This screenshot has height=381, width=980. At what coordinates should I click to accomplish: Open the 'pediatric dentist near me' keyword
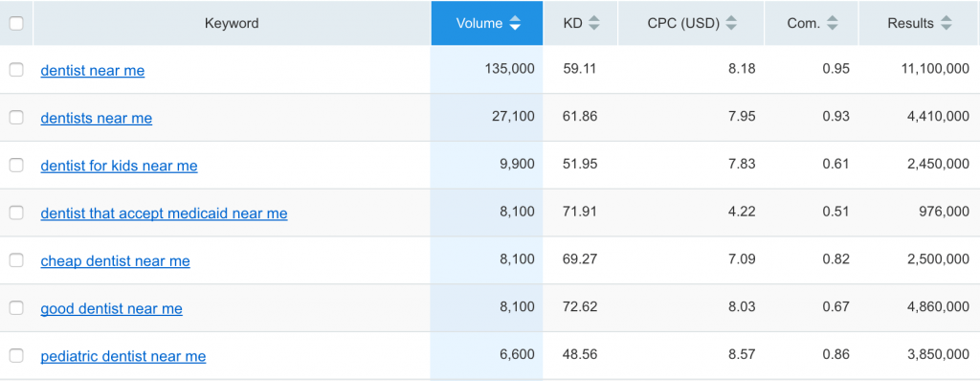[x=123, y=356]
